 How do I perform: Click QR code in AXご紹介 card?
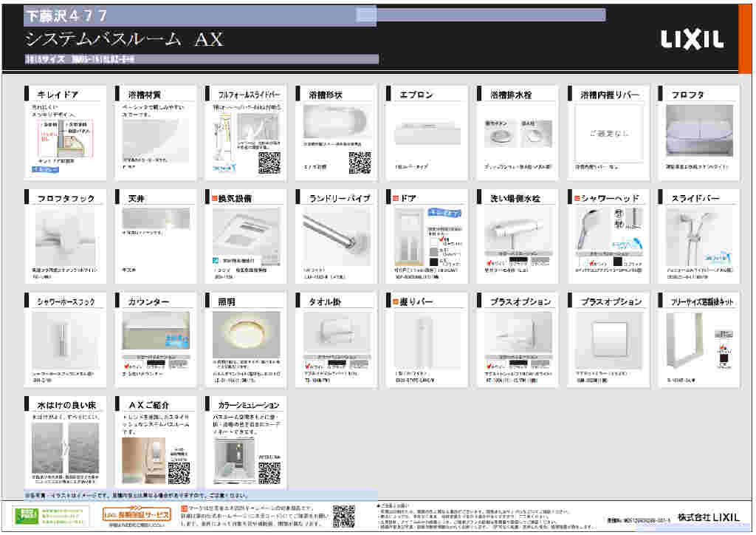tap(179, 471)
